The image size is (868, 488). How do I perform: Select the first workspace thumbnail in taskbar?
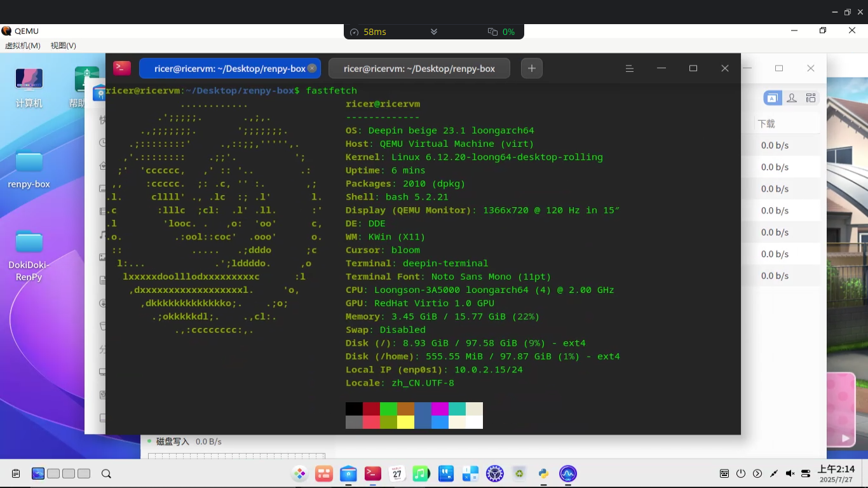point(38,473)
